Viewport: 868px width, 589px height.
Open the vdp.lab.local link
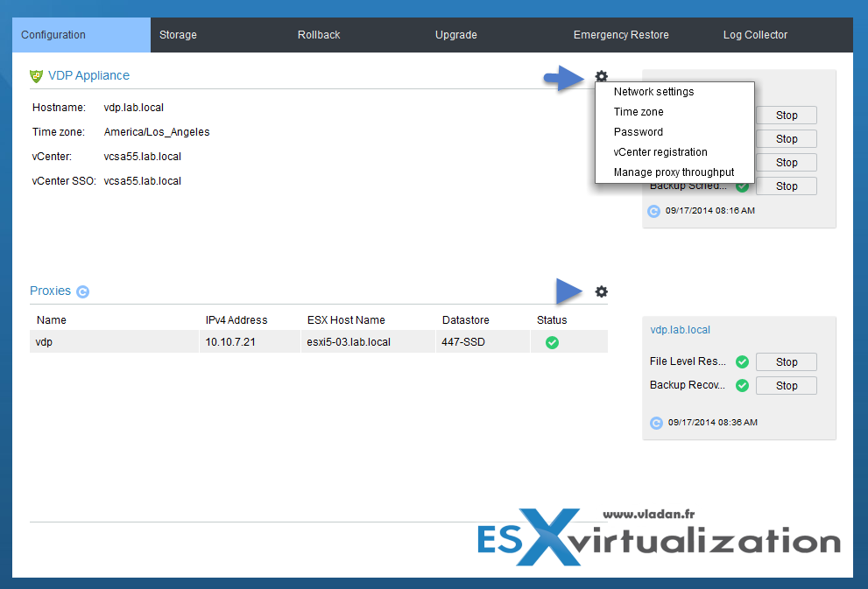680,330
